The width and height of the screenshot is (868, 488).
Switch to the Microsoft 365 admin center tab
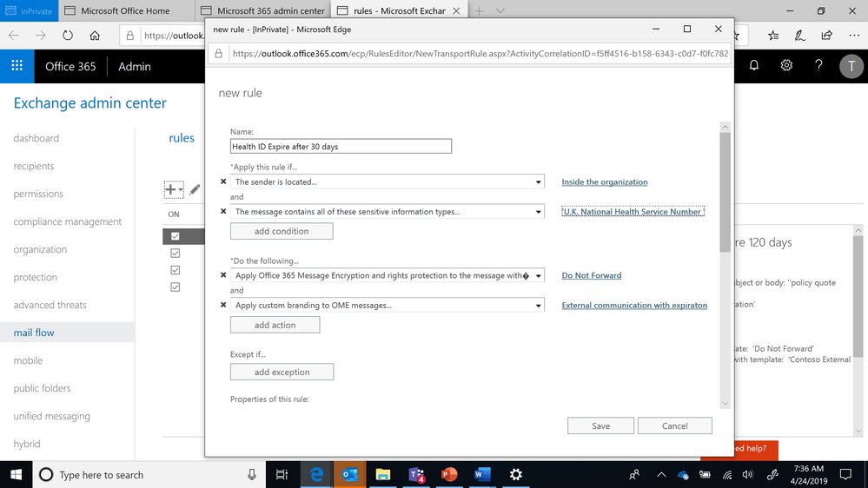tap(263, 10)
